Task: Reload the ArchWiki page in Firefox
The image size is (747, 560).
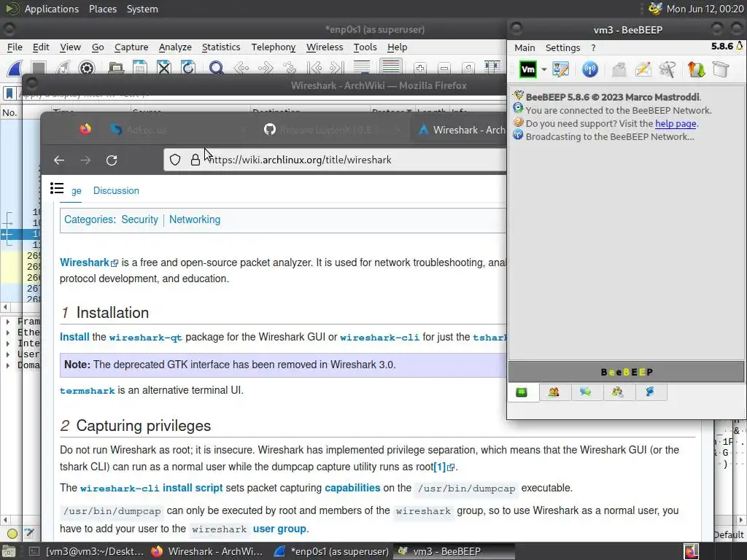Action: coord(112,160)
